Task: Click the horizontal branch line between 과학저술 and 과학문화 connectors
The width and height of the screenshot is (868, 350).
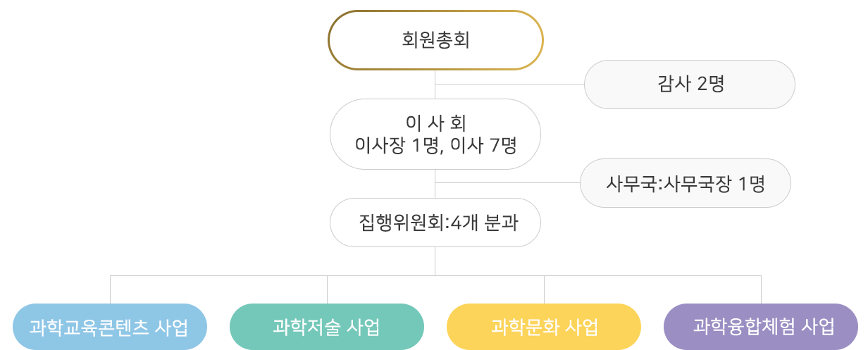Action: tap(435, 276)
